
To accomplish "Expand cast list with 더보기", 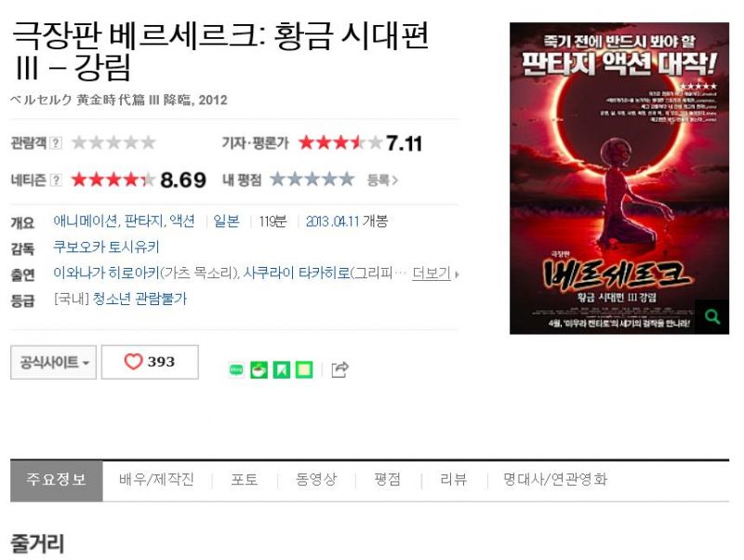I will click(435, 273).
